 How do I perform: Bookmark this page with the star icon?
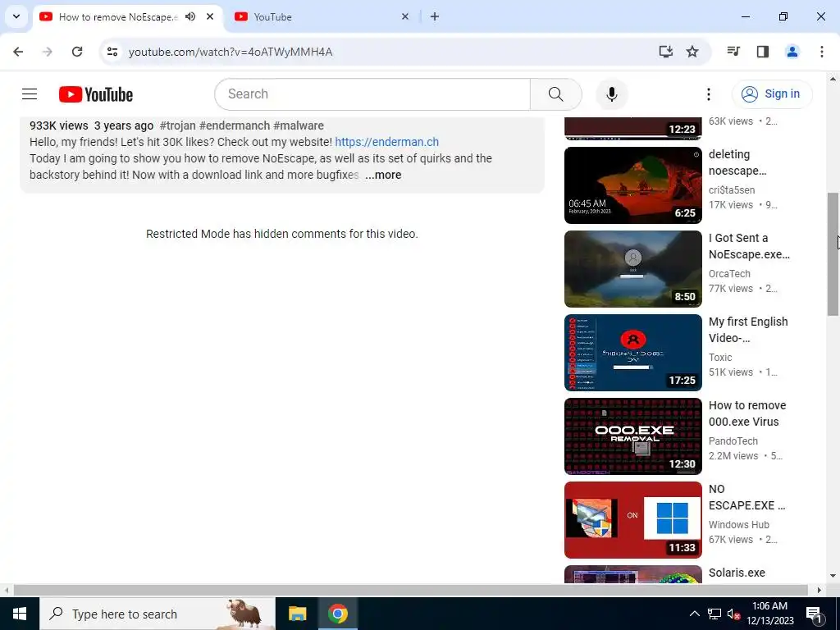[x=692, y=52]
